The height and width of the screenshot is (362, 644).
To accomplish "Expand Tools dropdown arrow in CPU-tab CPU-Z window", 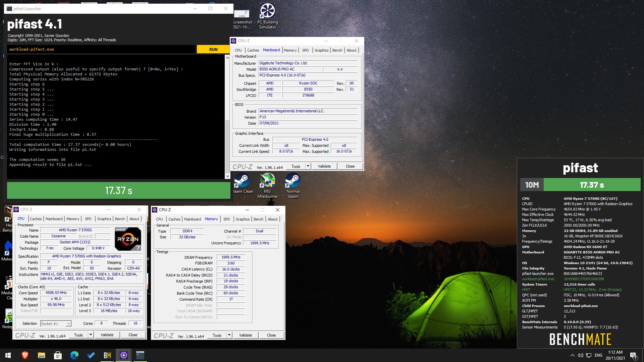I will pos(91,335).
